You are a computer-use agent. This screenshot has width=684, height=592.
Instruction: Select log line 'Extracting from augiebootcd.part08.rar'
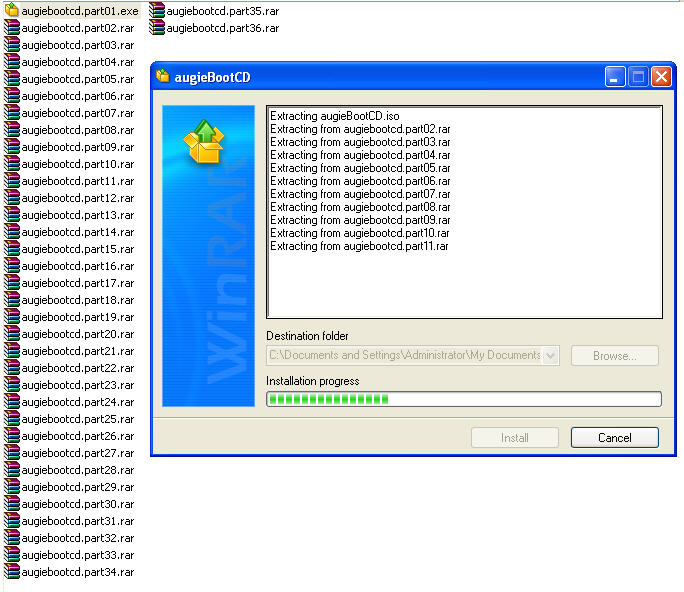click(360, 207)
